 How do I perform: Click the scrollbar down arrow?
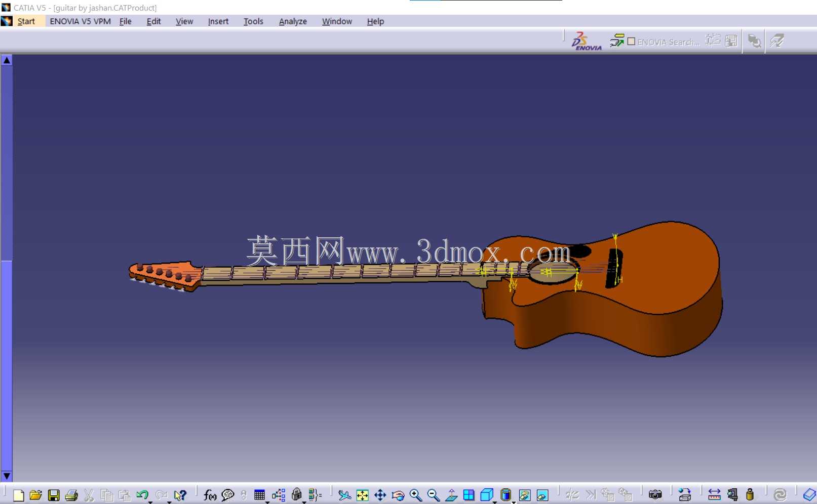(x=7, y=476)
